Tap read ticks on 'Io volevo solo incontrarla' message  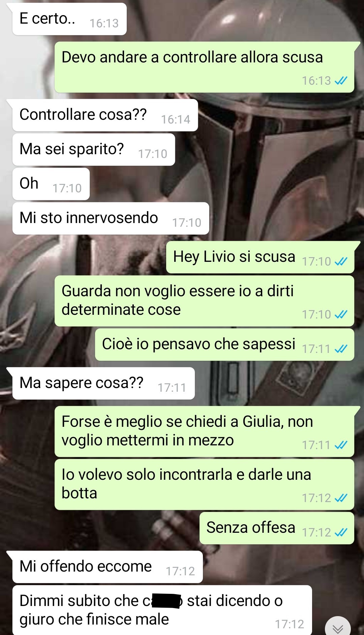coord(341,498)
